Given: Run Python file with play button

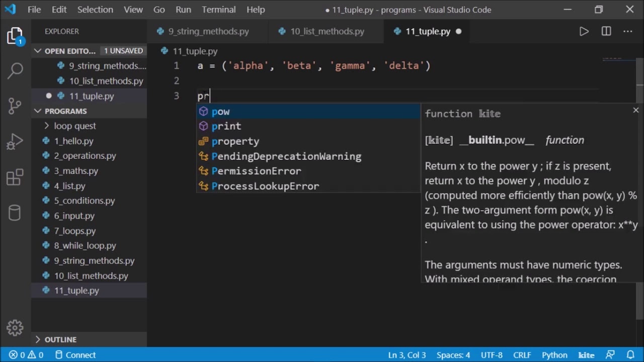Looking at the screenshot, I should click(584, 31).
